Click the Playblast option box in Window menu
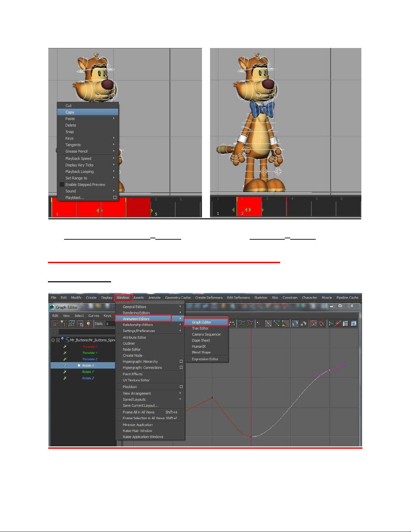Image resolution: width=411 pixels, height=532 pixels. tap(181, 387)
